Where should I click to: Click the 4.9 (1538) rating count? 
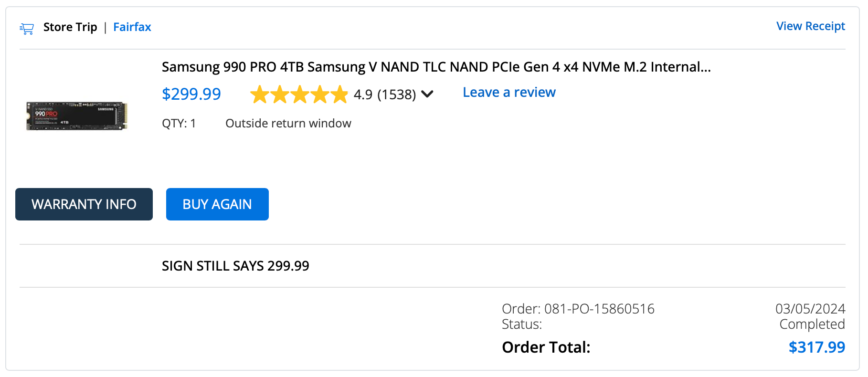[385, 94]
